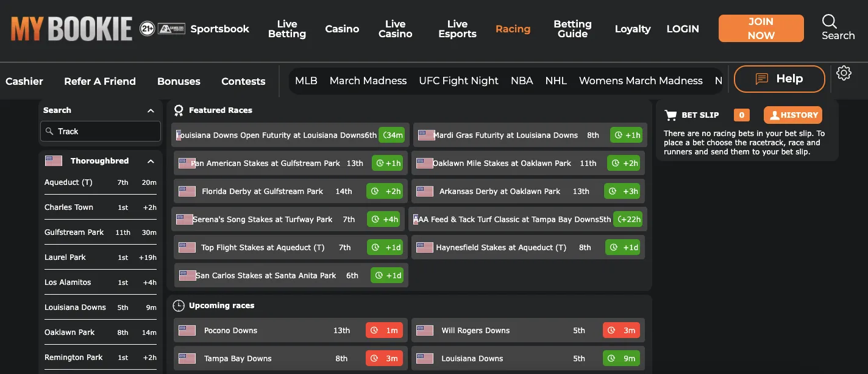Open Florida Derby at Gulfstream Park race
This screenshot has height=374, width=868.
[290, 192]
